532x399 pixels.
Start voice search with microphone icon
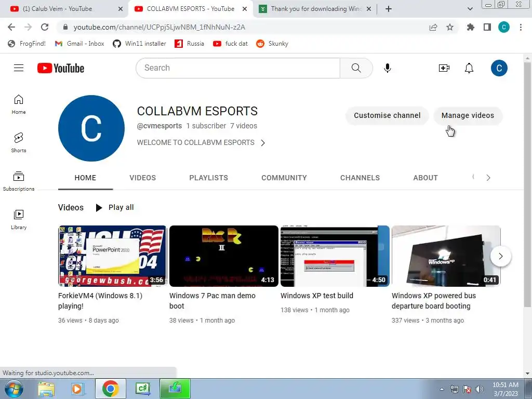388,68
